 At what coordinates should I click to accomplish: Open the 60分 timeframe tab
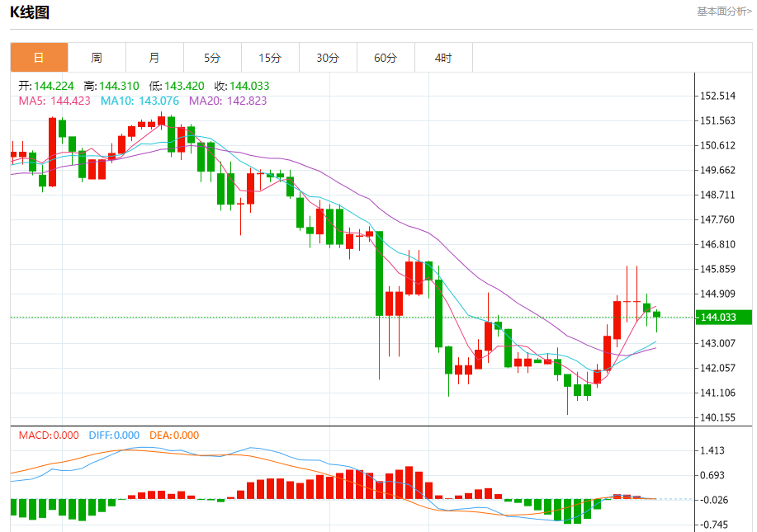point(386,58)
